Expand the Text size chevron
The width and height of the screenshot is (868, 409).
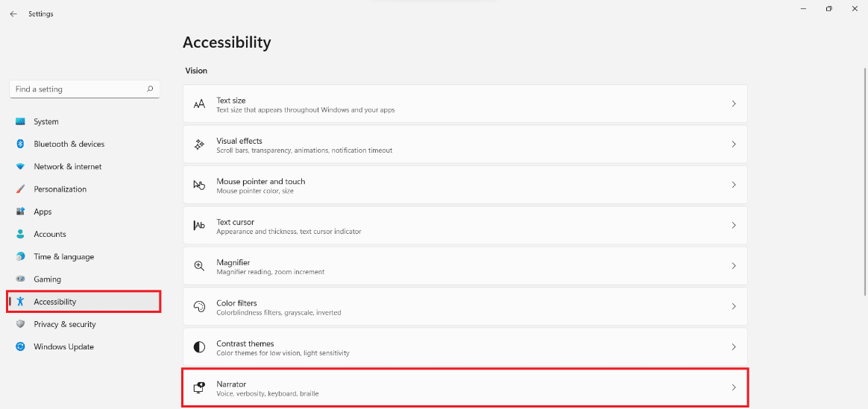click(734, 104)
